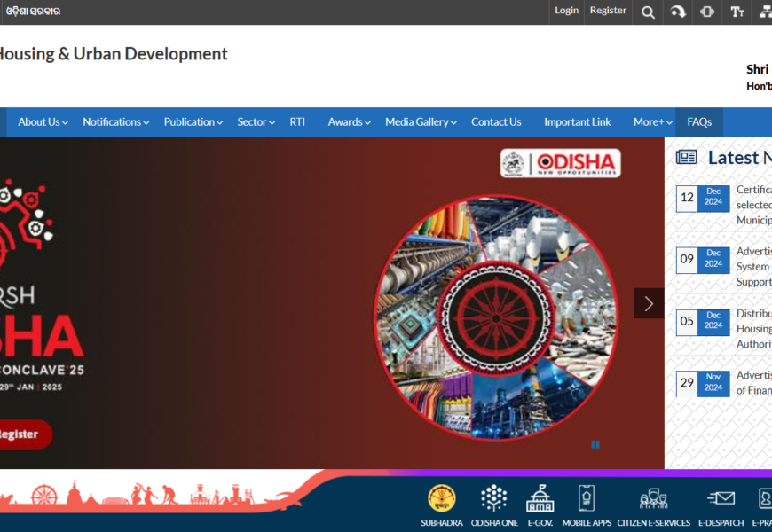The height and width of the screenshot is (532, 772).
Task: Click the skip to content arrow icon
Action: click(x=678, y=12)
